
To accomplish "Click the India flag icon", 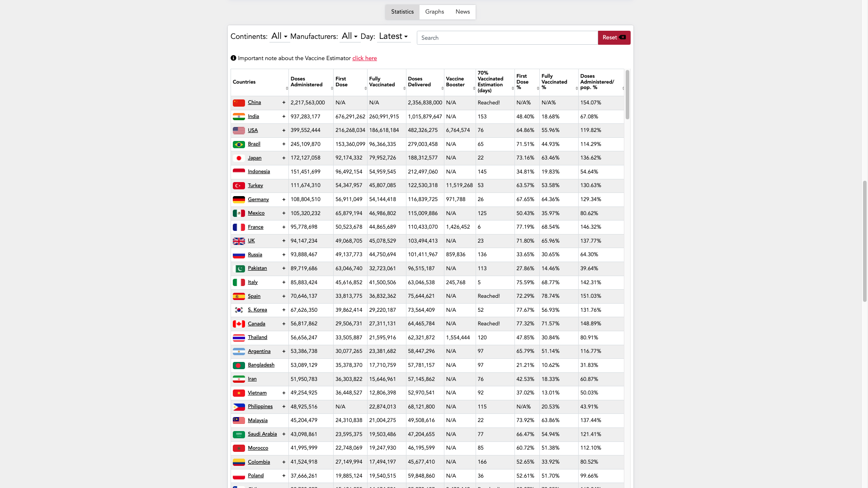I will point(239,117).
